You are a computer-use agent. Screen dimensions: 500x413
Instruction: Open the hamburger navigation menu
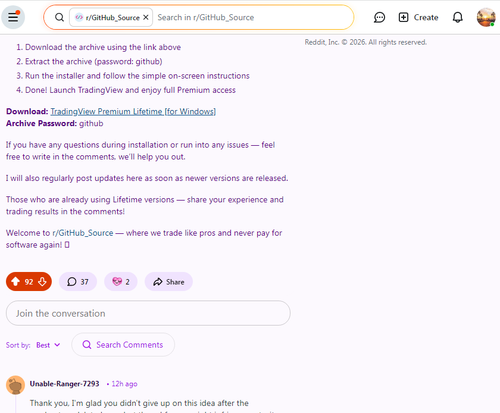(13, 17)
